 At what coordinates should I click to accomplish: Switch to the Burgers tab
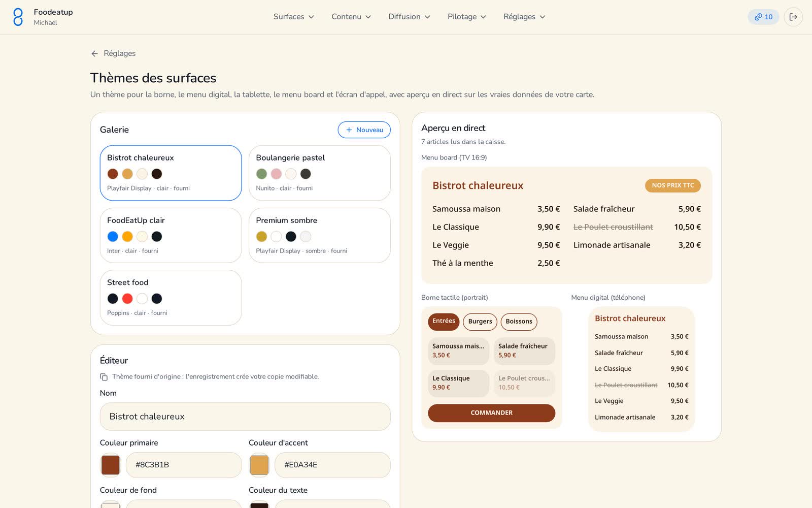[480, 322]
